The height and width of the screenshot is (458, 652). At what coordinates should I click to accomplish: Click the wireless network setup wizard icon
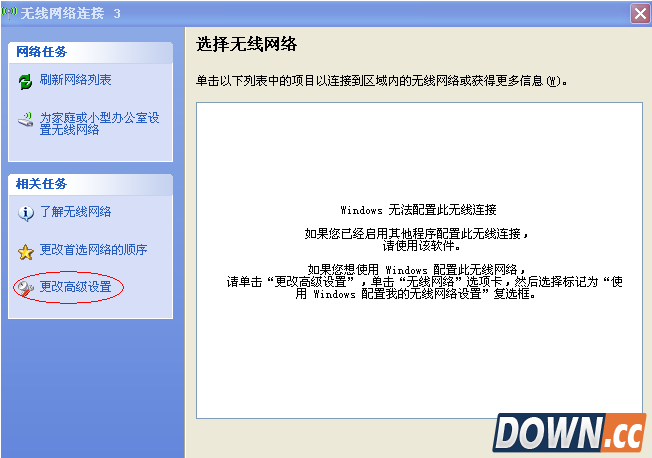(x=26, y=123)
